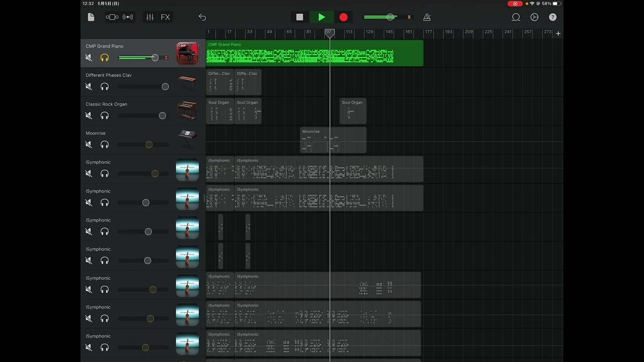Image resolution: width=644 pixels, height=362 pixels.
Task: Stop playback with the square button
Action: pos(300,17)
